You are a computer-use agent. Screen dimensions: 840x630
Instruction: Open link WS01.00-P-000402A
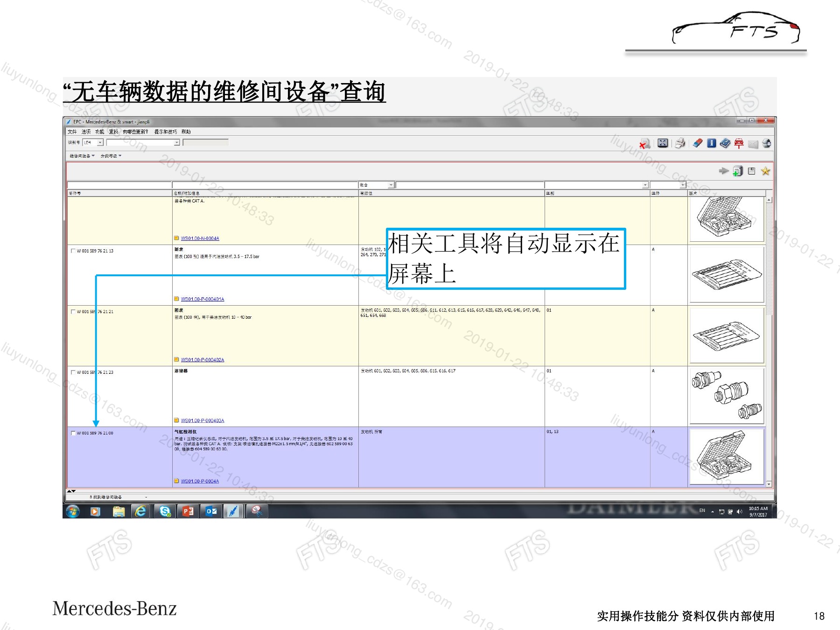tap(203, 360)
